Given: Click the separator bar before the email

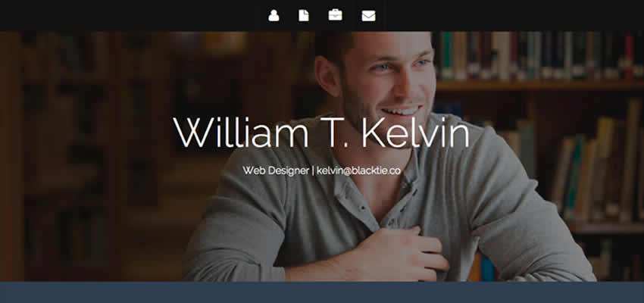Looking at the screenshot, I should [x=313, y=170].
